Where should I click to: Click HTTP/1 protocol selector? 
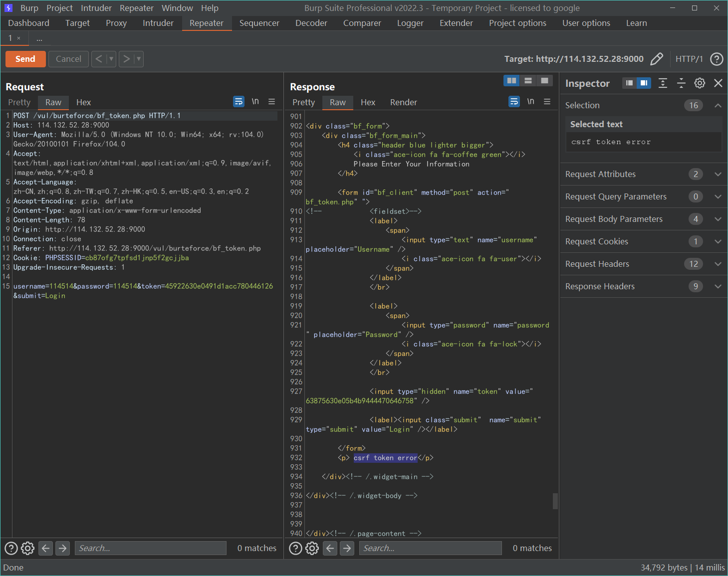click(689, 59)
